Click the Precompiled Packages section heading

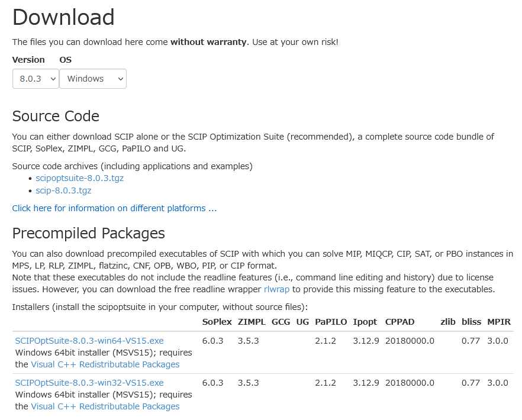point(88,233)
